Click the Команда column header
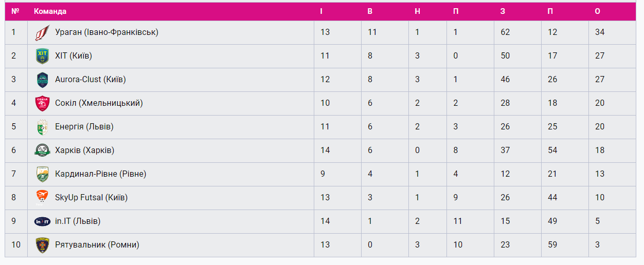The width and height of the screenshot is (644, 265). click(x=50, y=11)
